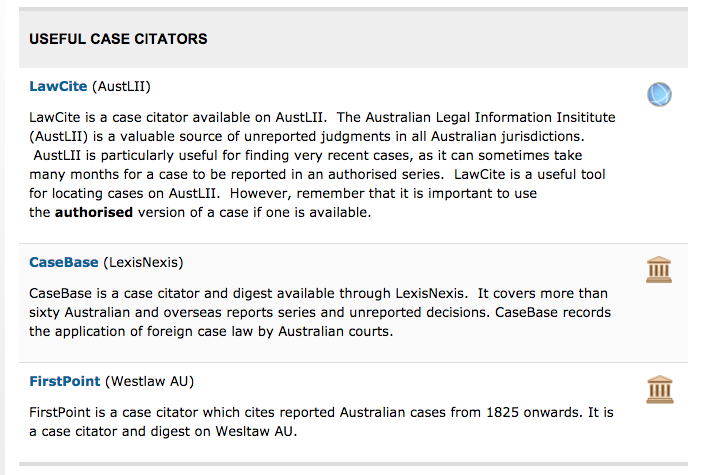Open the LawCite link
The height and width of the screenshot is (475, 707).
[x=58, y=87]
